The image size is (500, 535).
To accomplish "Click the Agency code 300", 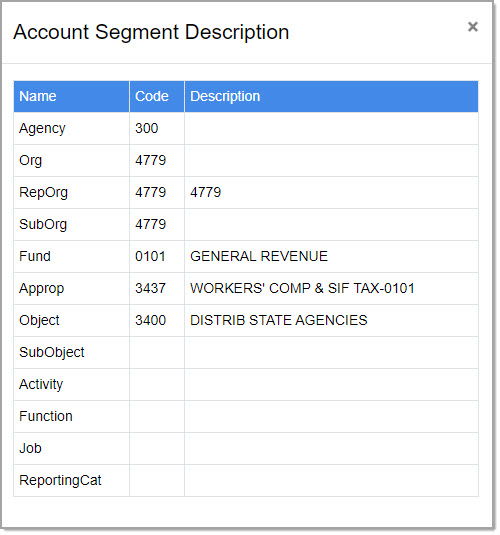I will pos(146,128).
